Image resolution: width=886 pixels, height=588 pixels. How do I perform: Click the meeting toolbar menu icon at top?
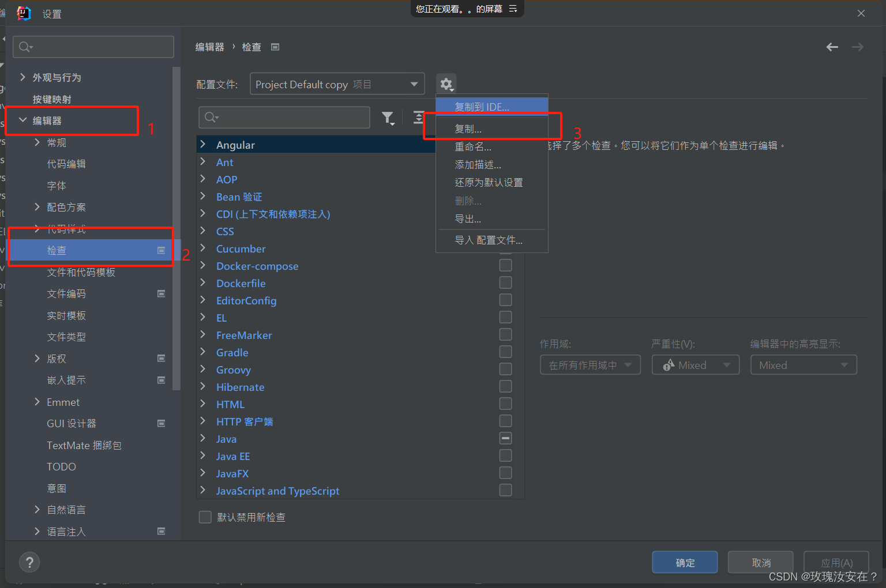click(x=513, y=9)
